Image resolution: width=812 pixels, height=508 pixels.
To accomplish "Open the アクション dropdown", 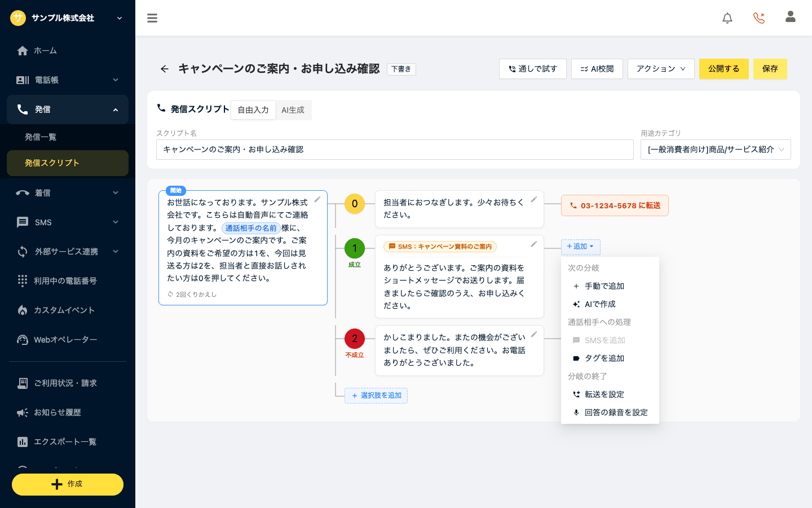I will click(661, 69).
